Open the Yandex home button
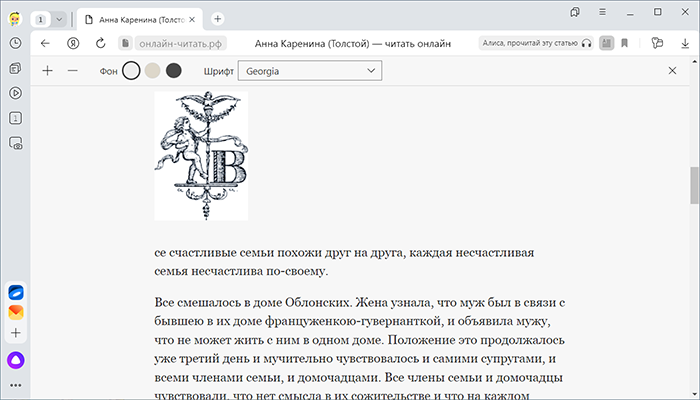The image size is (700, 400). 73,43
